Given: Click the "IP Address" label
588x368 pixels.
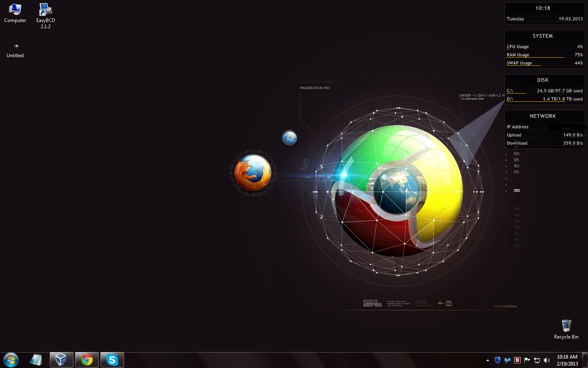Looking at the screenshot, I should (x=517, y=127).
